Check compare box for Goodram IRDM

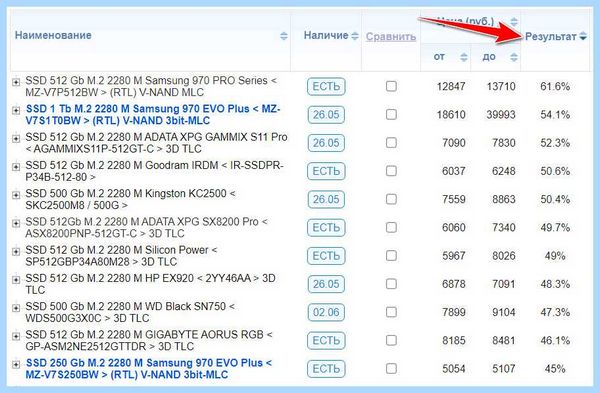point(391,171)
